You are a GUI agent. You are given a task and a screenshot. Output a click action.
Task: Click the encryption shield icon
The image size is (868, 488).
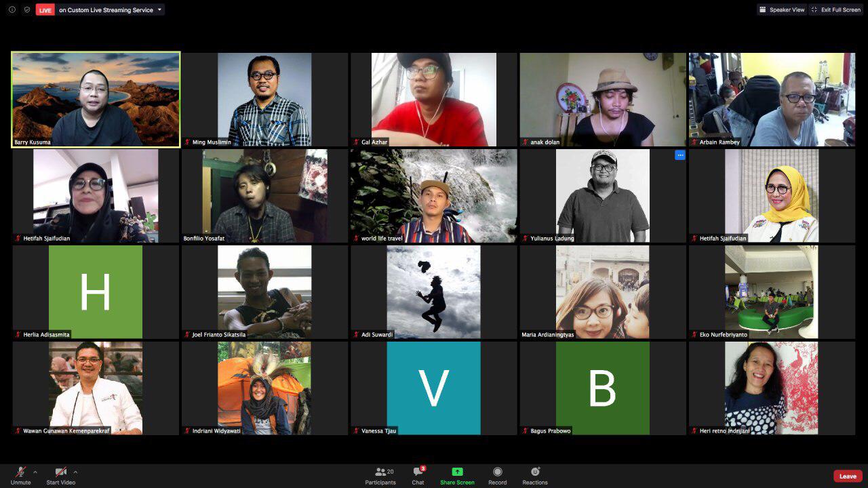[x=27, y=9]
